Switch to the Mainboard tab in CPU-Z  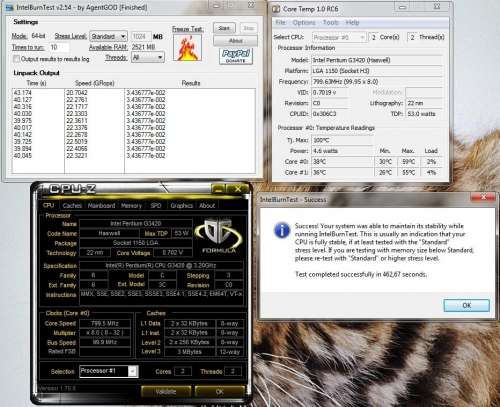click(101, 206)
